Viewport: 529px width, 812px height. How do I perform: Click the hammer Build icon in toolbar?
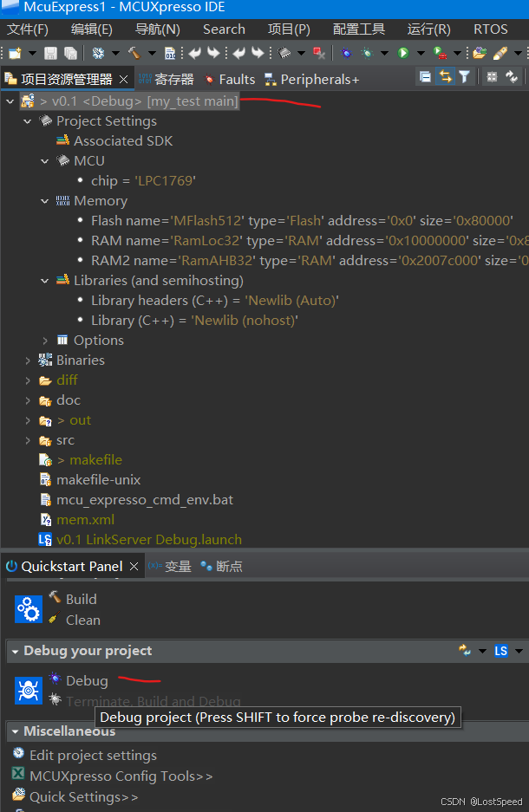(x=134, y=53)
